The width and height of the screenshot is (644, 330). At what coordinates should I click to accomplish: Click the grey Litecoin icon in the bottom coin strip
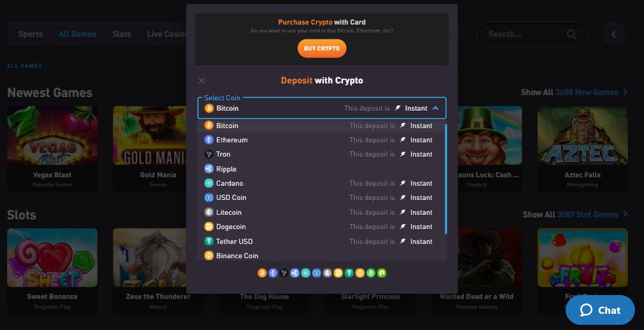328,273
